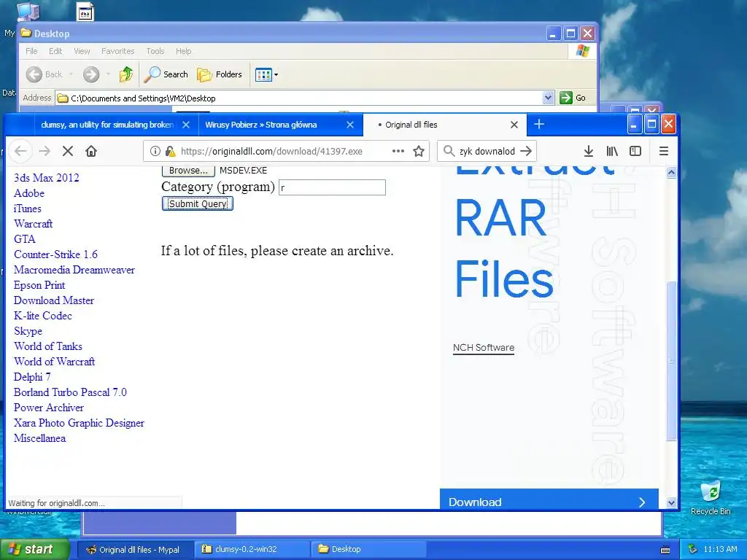Switch to Wirusy Pobierz browser tab
This screenshot has width=747, height=560.
(x=261, y=125)
